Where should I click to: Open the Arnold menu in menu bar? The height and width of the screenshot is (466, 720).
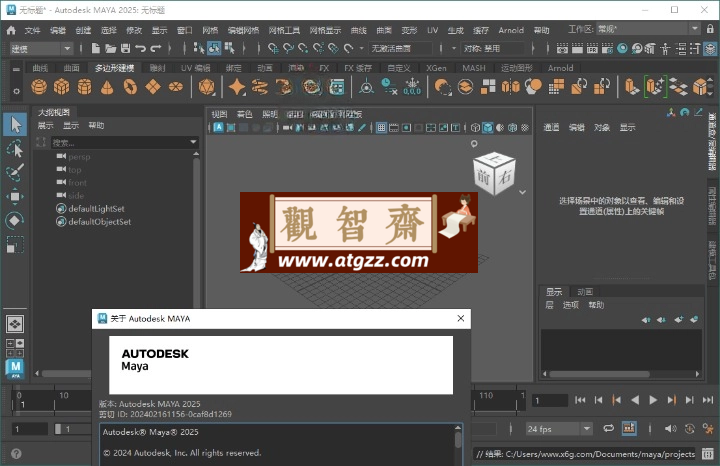click(x=511, y=30)
